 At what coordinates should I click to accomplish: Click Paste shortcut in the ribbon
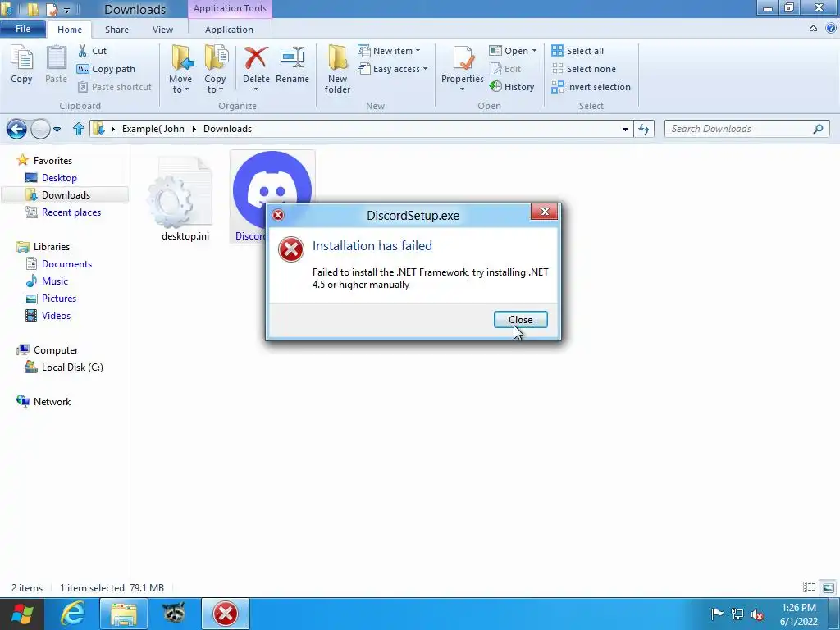115,87
